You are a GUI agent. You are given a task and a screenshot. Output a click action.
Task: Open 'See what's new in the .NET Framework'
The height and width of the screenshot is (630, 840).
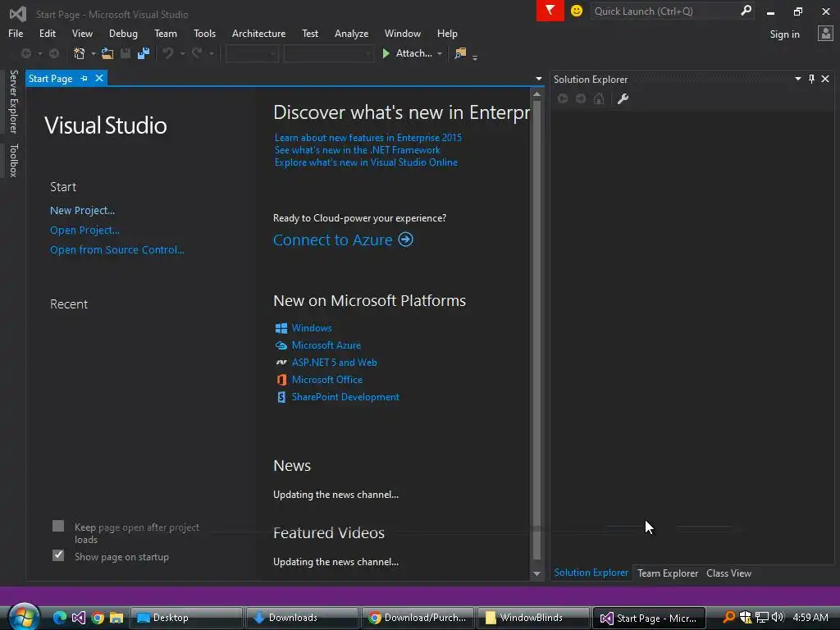(x=358, y=150)
